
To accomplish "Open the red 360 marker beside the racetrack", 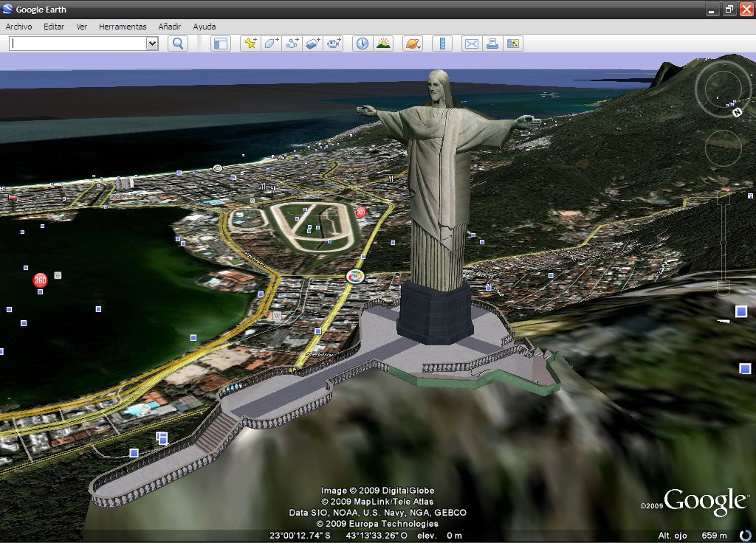I will click(360, 212).
